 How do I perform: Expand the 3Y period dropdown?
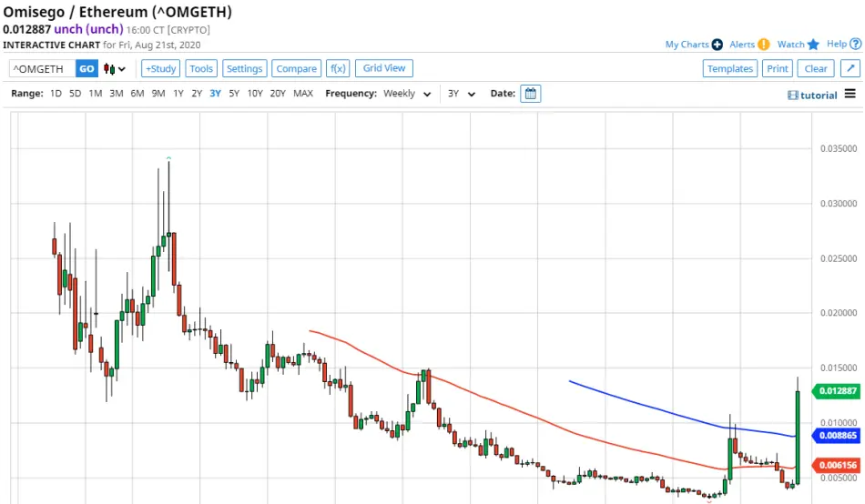[462, 94]
